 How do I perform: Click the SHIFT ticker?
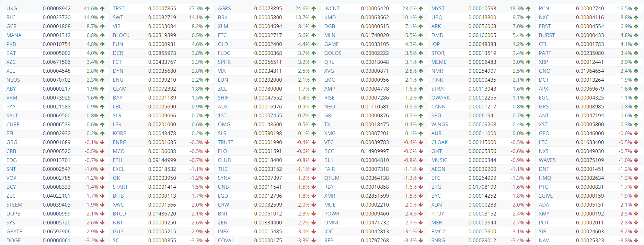(x=225, y=98)
